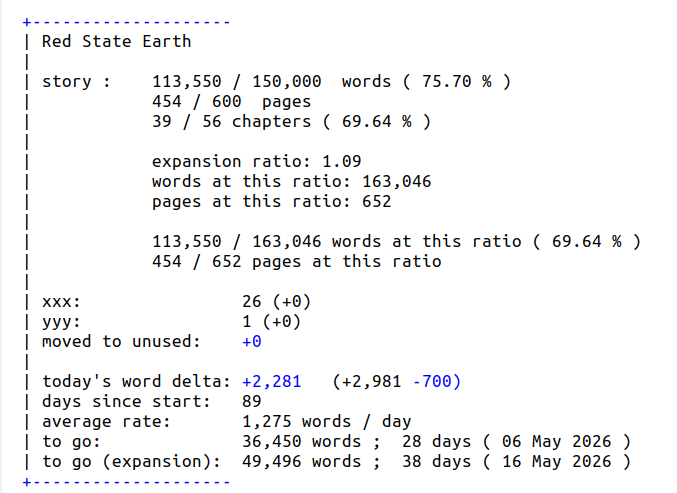The image size is (677, 493).
Task: Click the title 'Red State Earth'
Action: [117, 41]
